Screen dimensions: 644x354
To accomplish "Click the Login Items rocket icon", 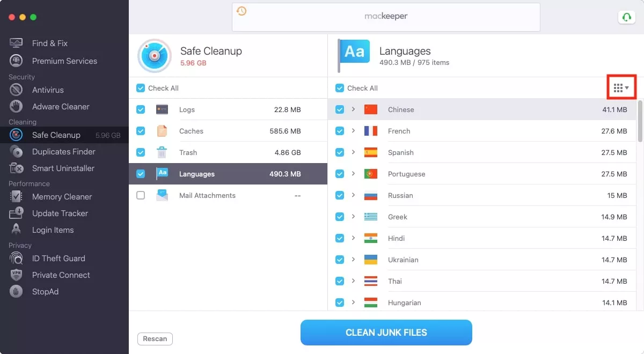I will click(16, 230).
